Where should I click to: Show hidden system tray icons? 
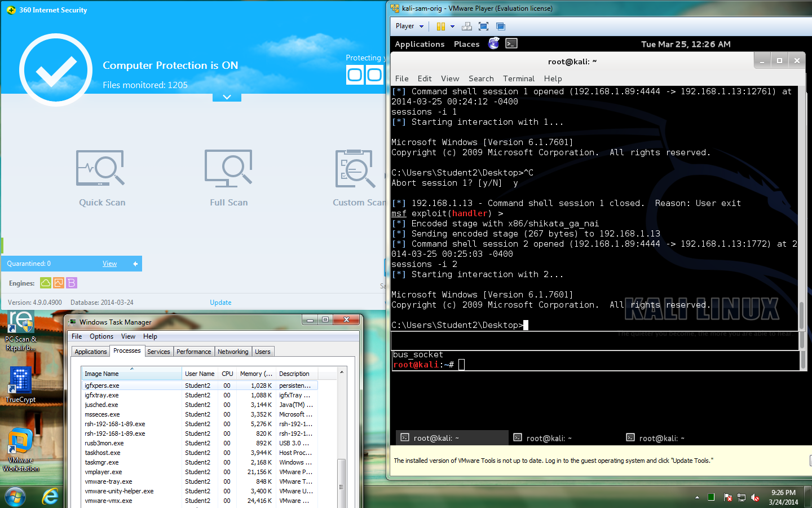(697, 497)
